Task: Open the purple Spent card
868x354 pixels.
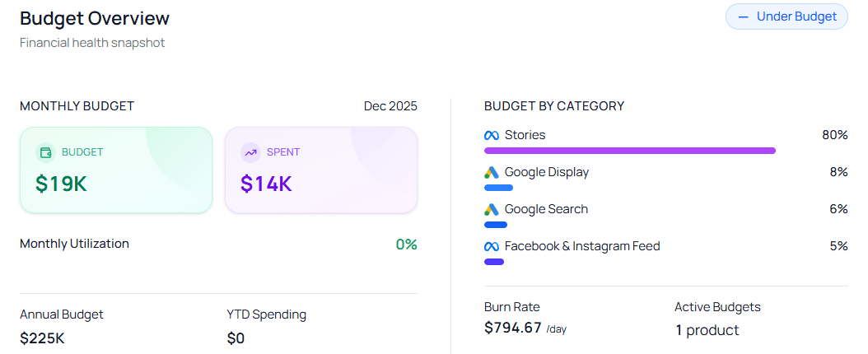Action: 321,170
